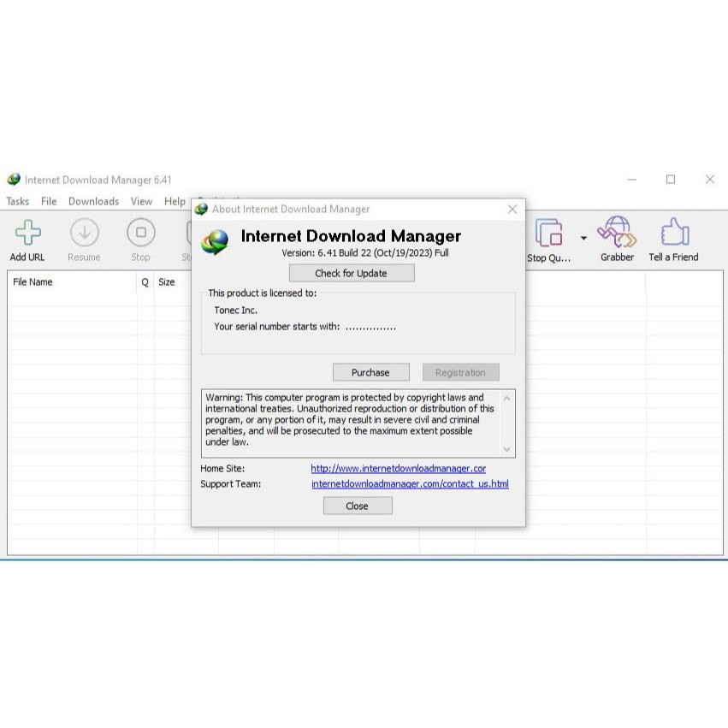Screen dimensions: 728x728
Task: Click warning text scrollbar down arrow
Action: click(507, 449)
